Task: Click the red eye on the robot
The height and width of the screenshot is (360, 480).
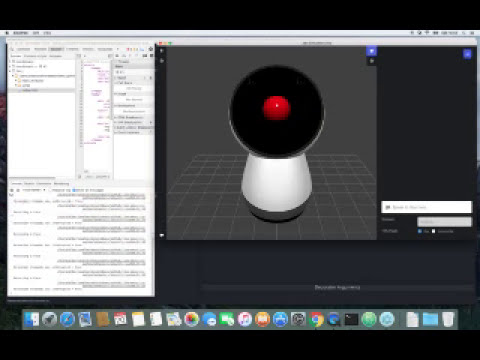Action: [277, 107]
